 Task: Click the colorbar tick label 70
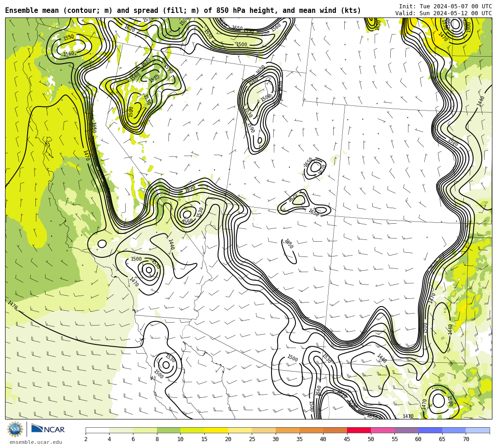click(x=466, y=439)
